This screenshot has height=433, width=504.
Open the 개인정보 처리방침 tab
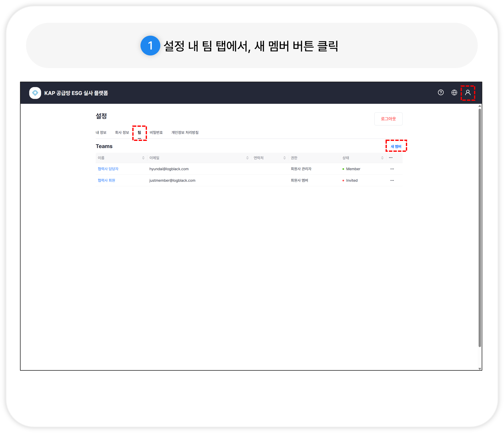(185, 132)
